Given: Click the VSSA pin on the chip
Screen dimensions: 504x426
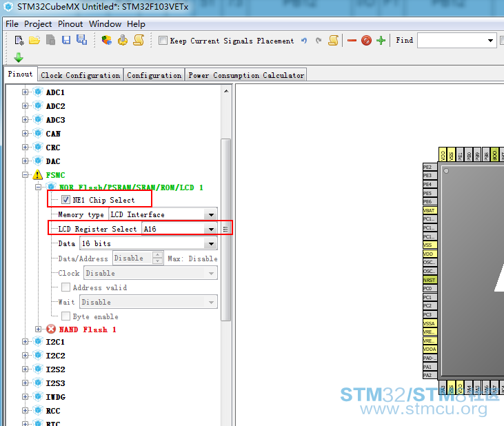Looking at the screenshot, I should point(430,323).
